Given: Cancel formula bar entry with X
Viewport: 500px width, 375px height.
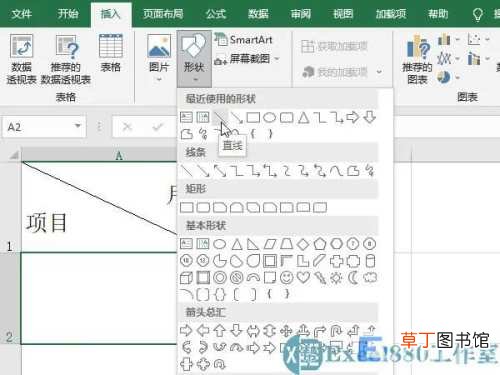Looking at the screenshot, I should pyautogui.click(x=127, y=127).
